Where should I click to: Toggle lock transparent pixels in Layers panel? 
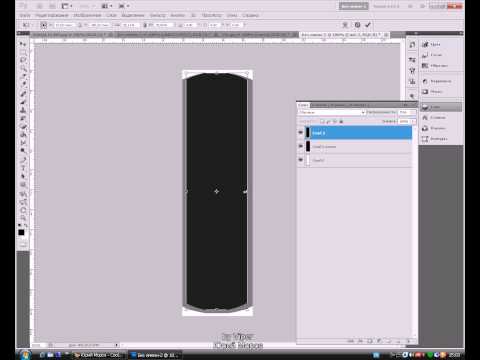pos(322,122)
